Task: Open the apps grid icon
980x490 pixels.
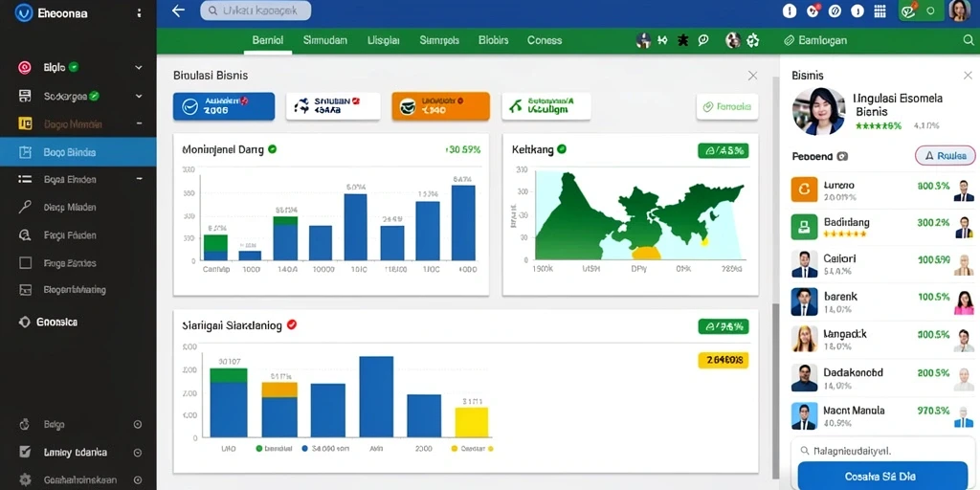Action: pos(880,11)
